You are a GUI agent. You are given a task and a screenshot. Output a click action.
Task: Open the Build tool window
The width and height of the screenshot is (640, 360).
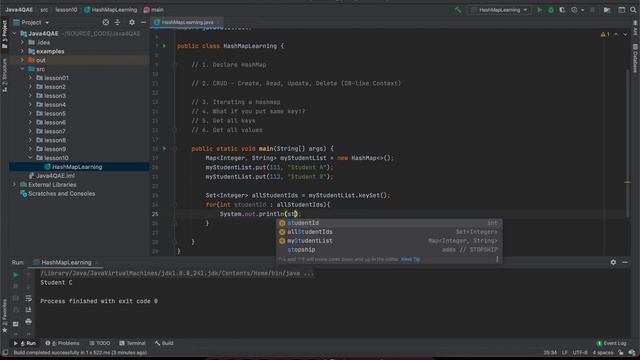164,343
